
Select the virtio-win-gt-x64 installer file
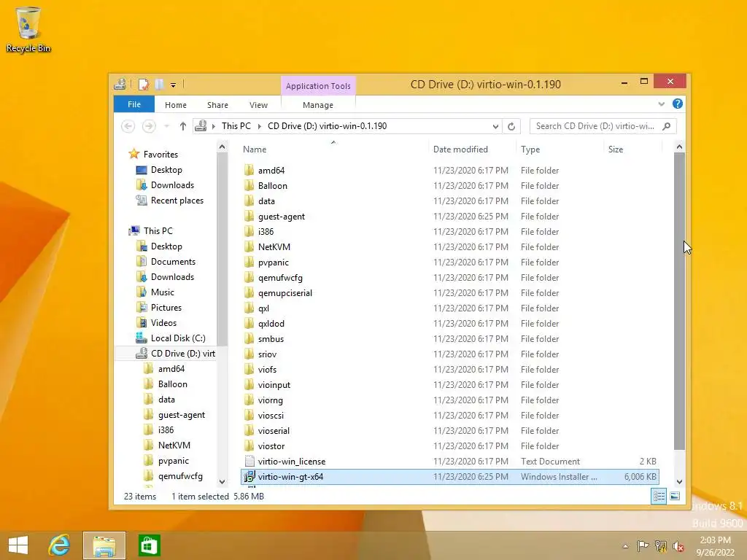click(449, 477)
